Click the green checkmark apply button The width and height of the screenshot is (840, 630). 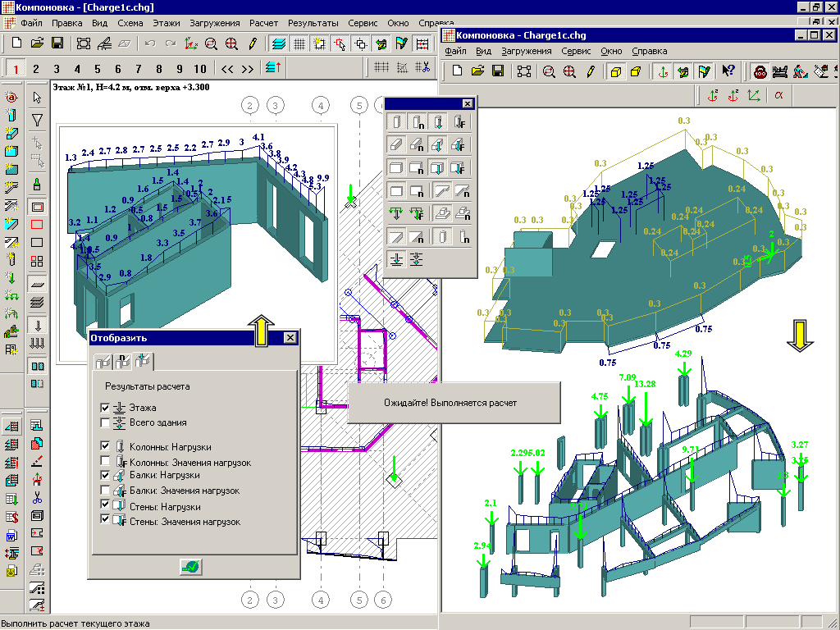pos(192,567)
